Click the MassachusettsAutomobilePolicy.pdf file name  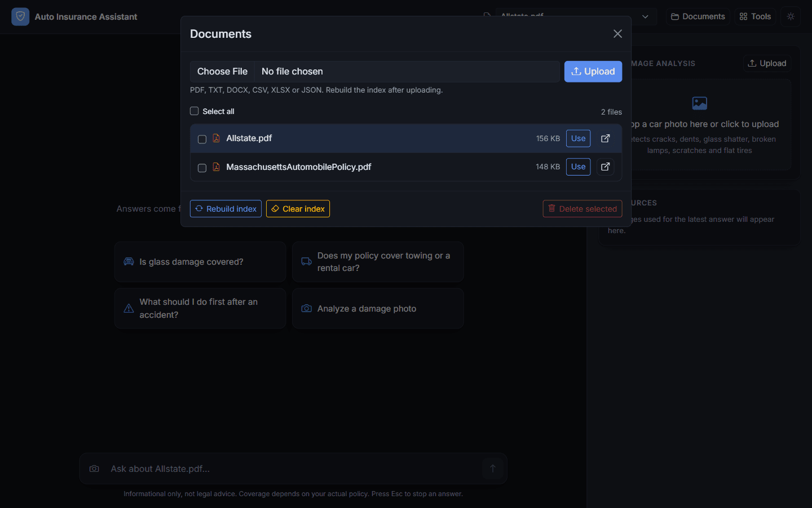299,167
